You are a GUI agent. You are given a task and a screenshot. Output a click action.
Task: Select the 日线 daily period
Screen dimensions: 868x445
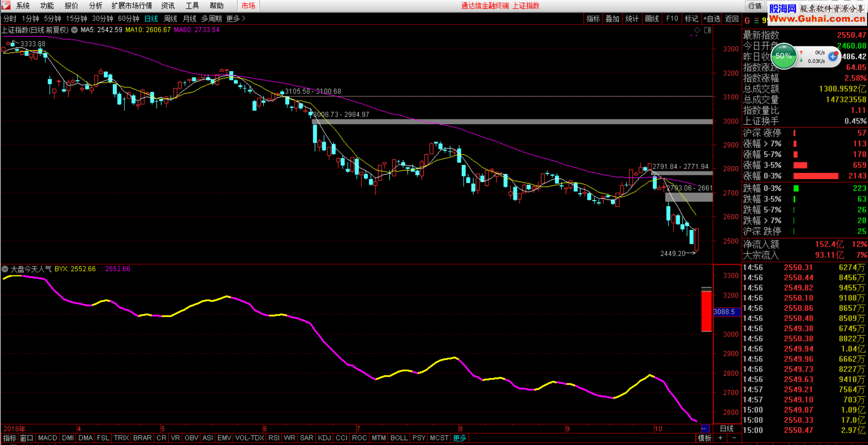pos(151,19)
